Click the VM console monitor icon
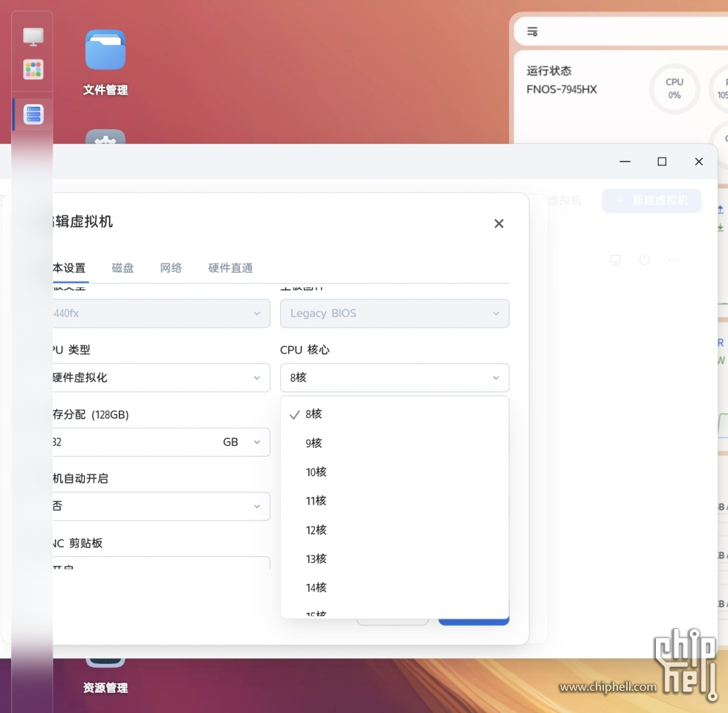Screen dimensions: 728x713 click(615, 260)
